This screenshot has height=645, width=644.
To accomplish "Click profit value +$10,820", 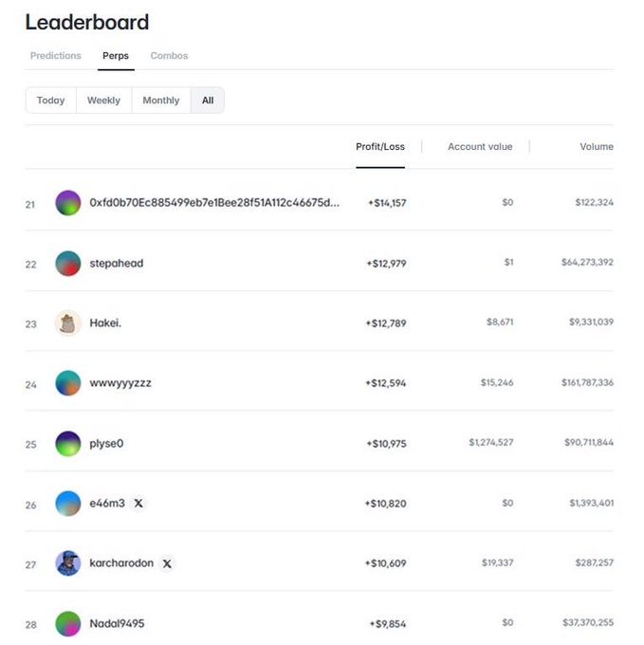I will pyautogui.click(x=386, y=504).
